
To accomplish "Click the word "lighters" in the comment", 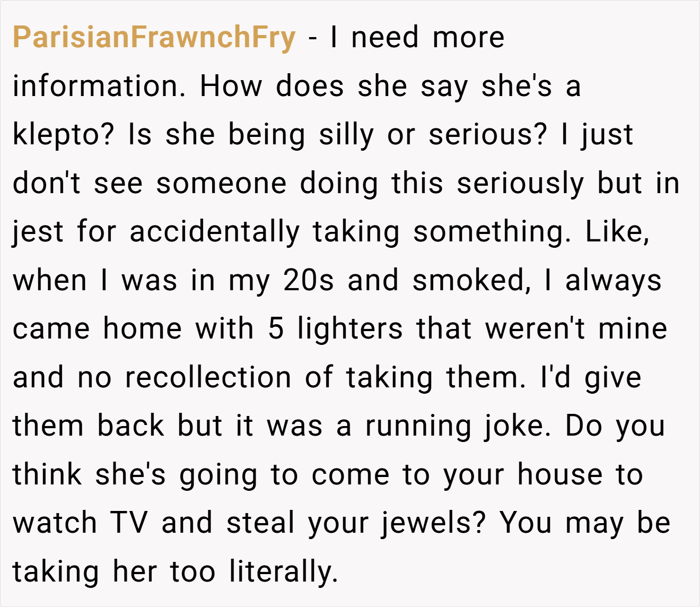I will point(350,329).
